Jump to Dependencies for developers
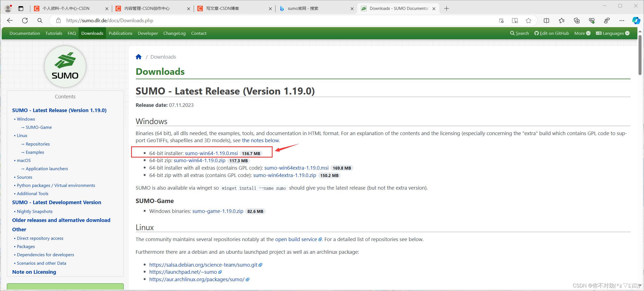The height and width of the screenshot is (291, 644). pos(45,255)
